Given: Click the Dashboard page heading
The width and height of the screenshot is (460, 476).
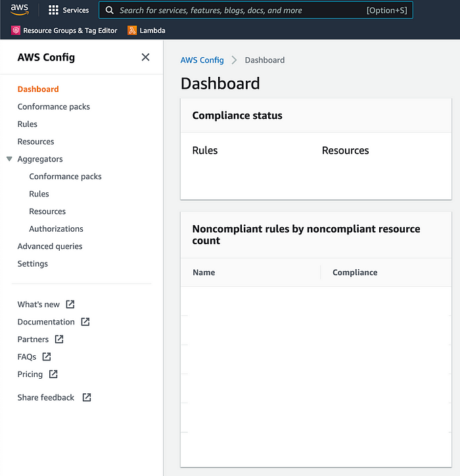Looking at the screenshot, I should [220, 83].
